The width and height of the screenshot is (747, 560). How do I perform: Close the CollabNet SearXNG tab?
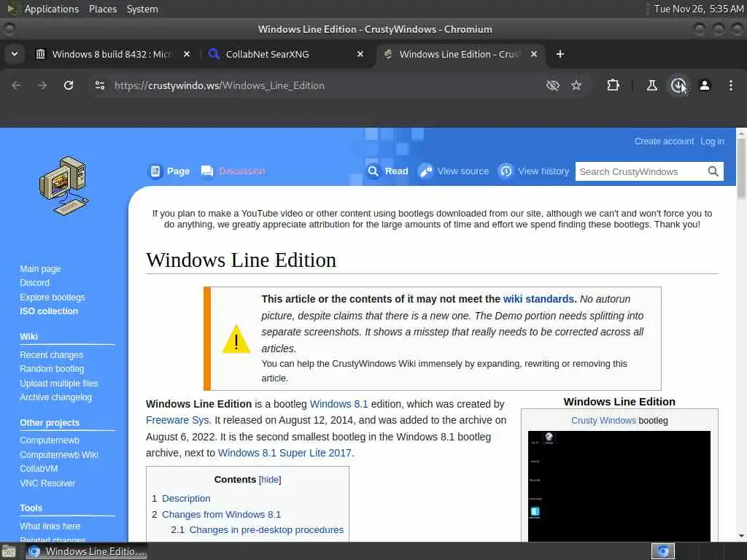click(360, 54)
